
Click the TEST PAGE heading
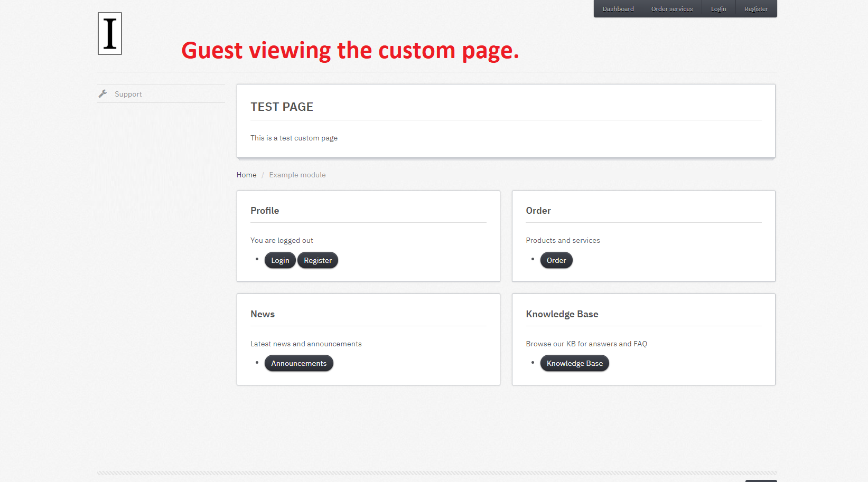click(282, 106)
